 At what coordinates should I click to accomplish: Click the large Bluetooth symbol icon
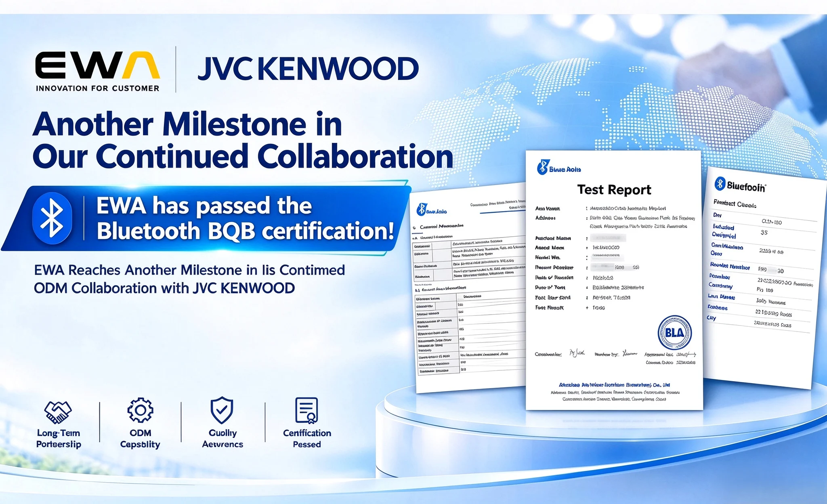pos(52,218)
